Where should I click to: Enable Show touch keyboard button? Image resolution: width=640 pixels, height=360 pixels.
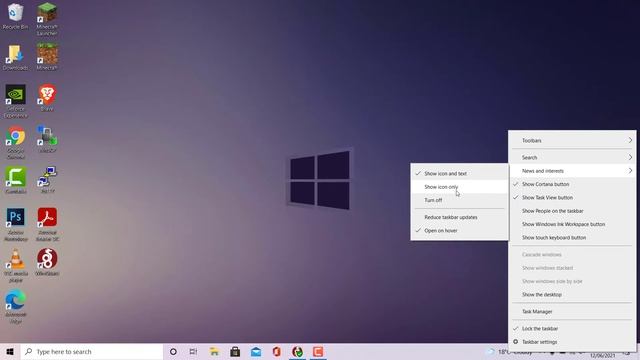tap(572, 238)
